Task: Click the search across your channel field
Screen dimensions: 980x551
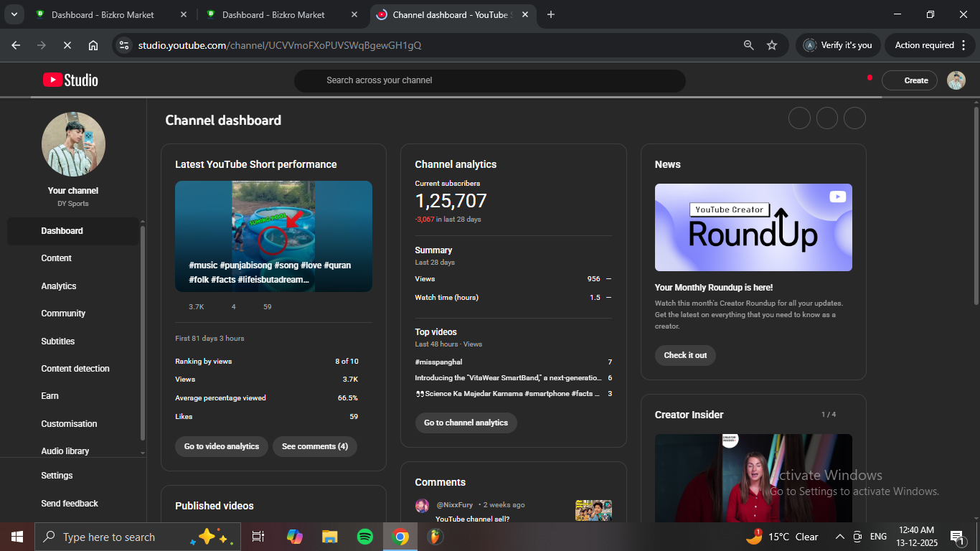Action: 489,80
